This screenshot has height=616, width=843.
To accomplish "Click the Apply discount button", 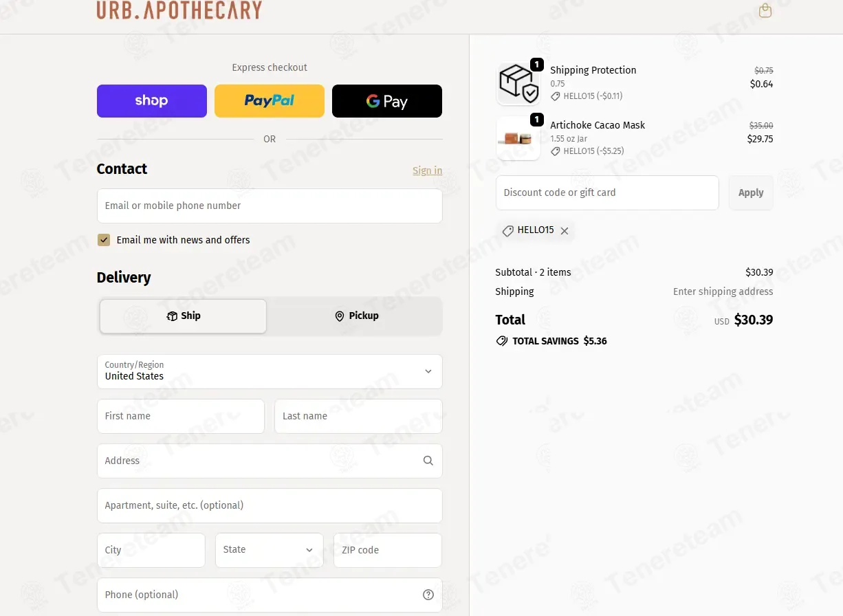I will coord(751,192).
